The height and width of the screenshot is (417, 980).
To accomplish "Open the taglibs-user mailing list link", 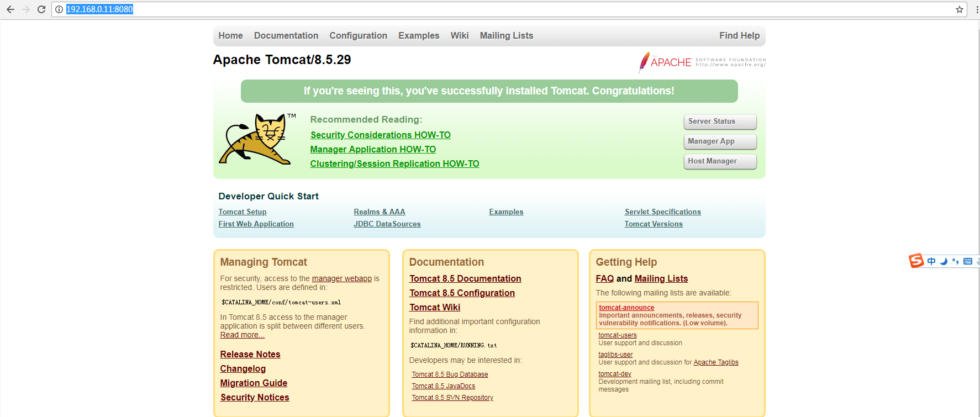I will (615, 355).
